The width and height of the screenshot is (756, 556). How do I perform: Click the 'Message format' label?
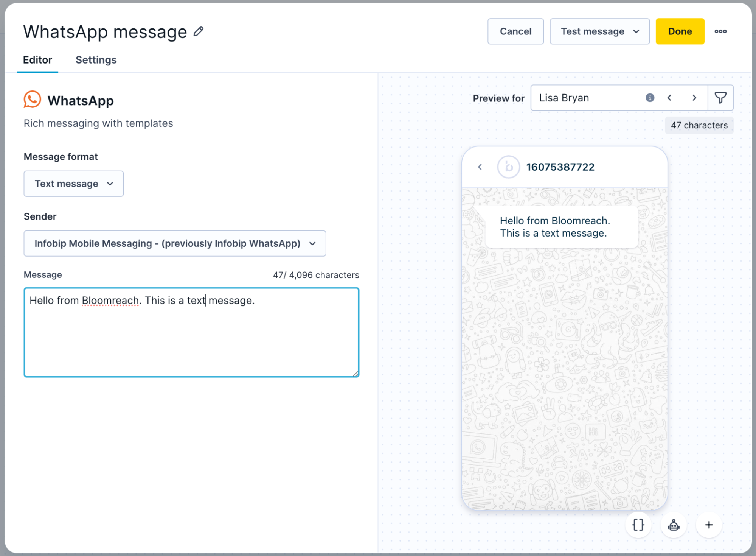(61, 157)
